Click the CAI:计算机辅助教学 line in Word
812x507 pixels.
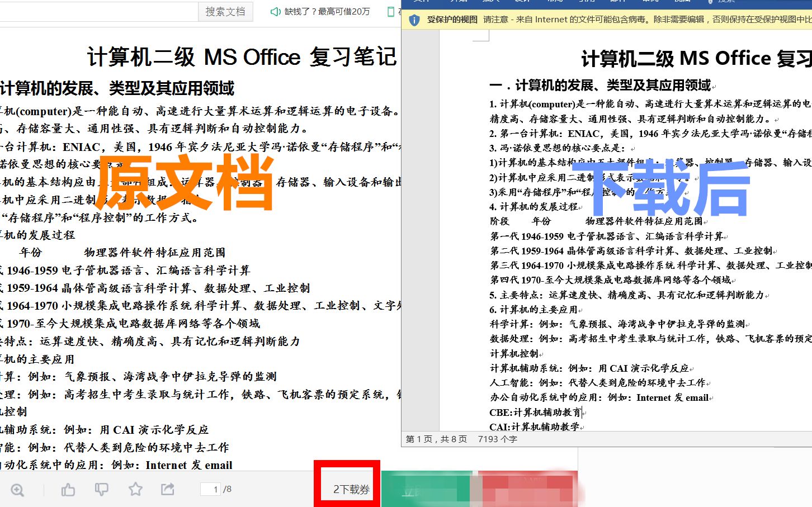pyautogui.click(x=534, y=427)
